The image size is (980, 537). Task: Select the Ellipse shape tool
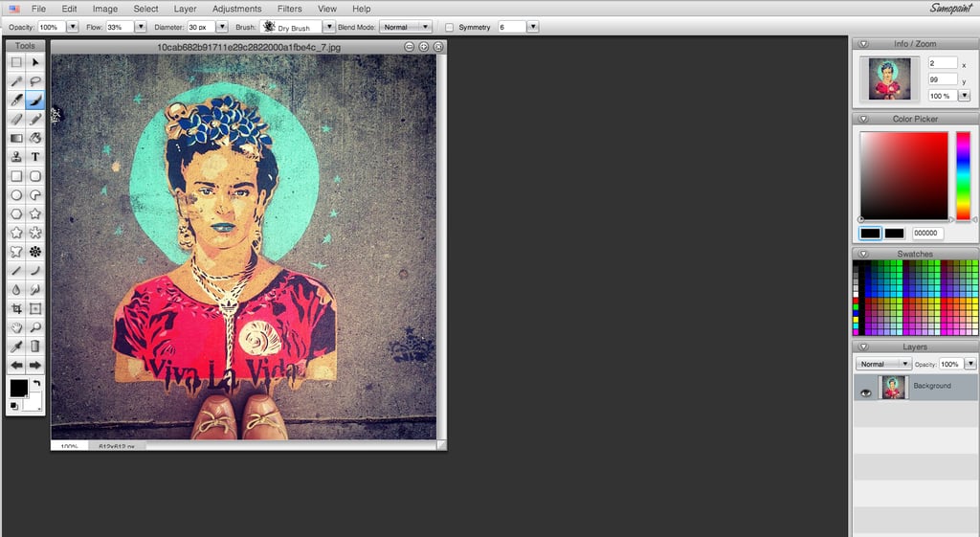click(x=16, y=194)
